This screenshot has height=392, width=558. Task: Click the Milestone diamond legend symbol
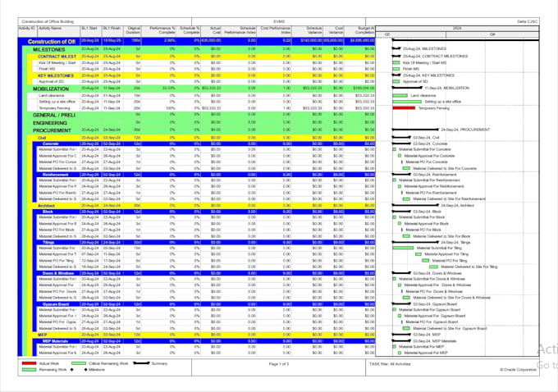(x=85, y=370)
